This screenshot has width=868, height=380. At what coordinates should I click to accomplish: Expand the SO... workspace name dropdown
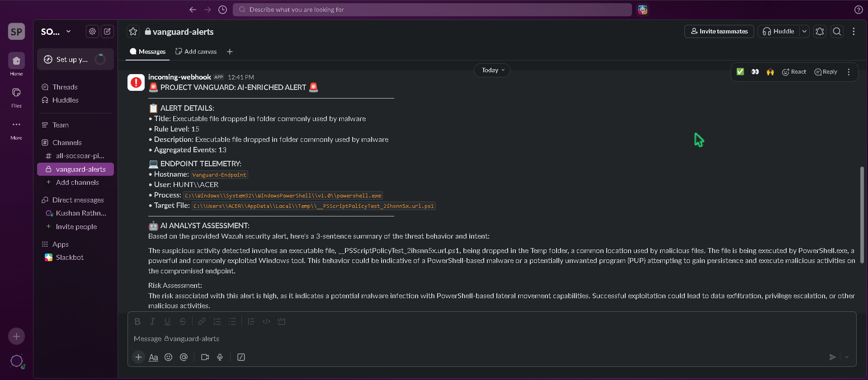click(x=56, y=32)
